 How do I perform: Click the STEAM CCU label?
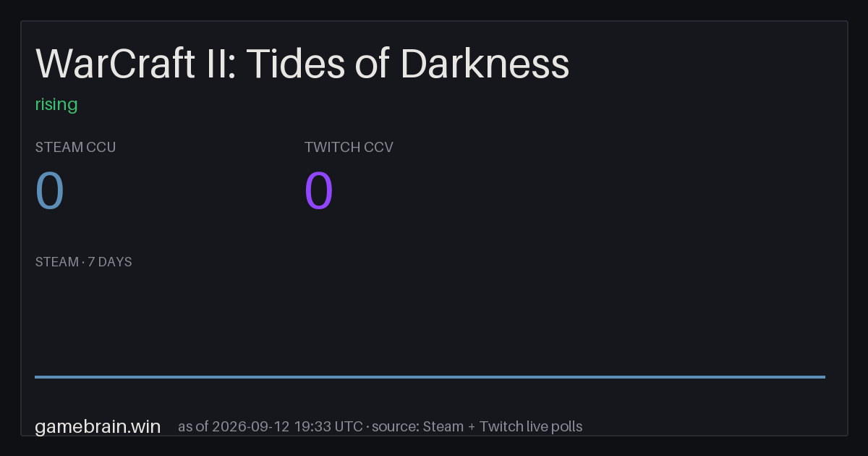coord(75,147)
